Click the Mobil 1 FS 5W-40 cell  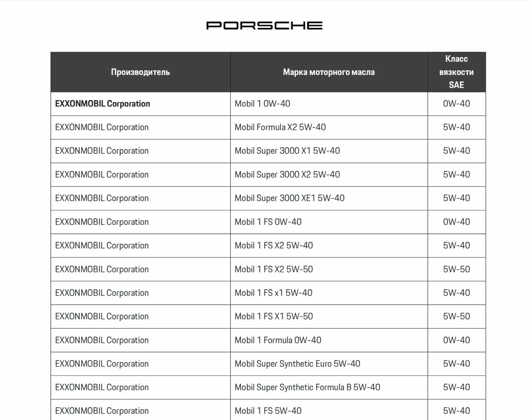coord(268,411)
